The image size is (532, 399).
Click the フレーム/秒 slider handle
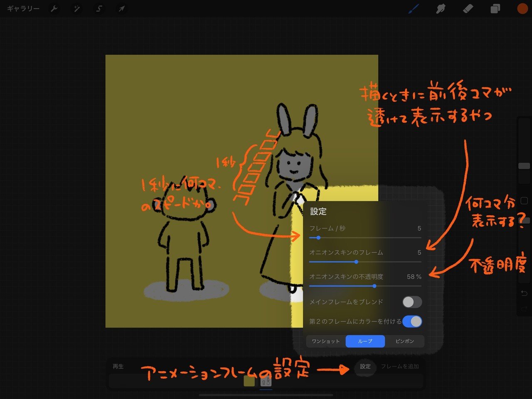click(318, 238)
